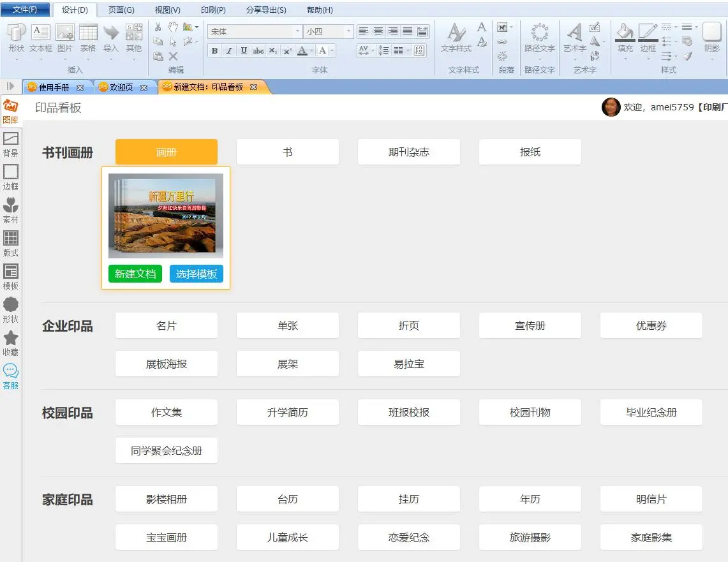728x562 pixels.
Task: Expand the 填充 fill options dropdown
Action: coord(625,59)
